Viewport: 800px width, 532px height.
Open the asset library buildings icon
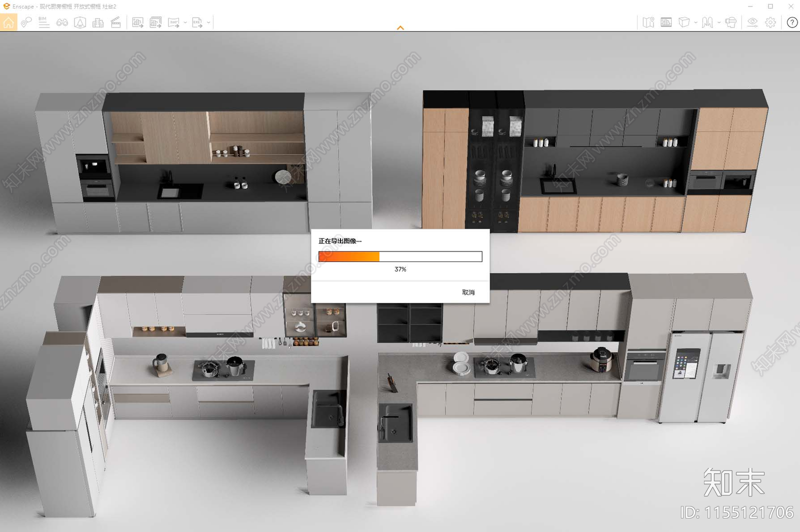click(x=98, y=22)
